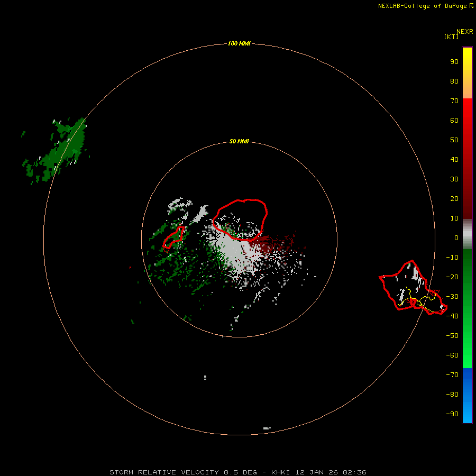Click the 70 value on the velocity scale
This screenshot has height=476, width=476.
[x=454, y=101]
